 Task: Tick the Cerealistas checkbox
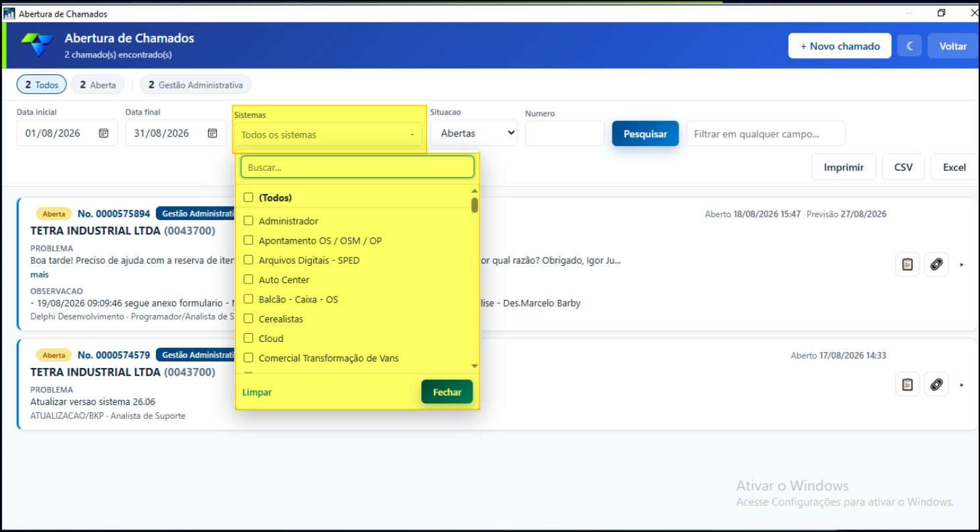(x=248, y=319)
